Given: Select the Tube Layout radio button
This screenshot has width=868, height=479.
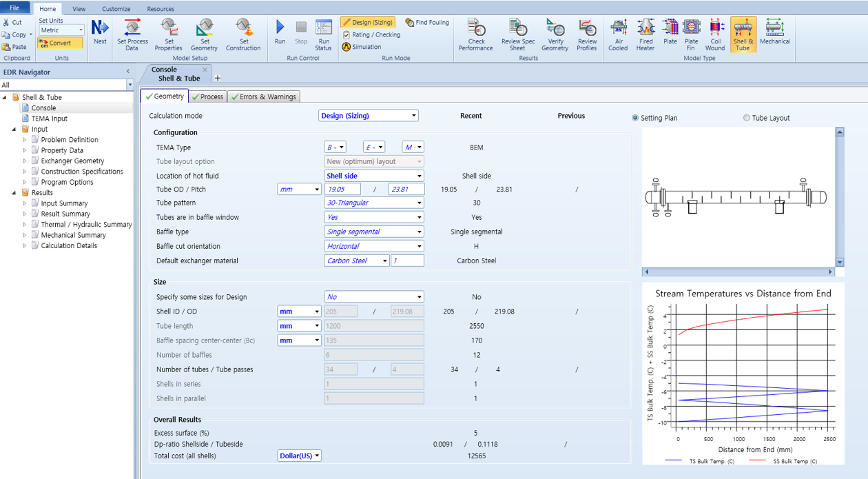Looking at the screenshot, I should coord(746,118).
